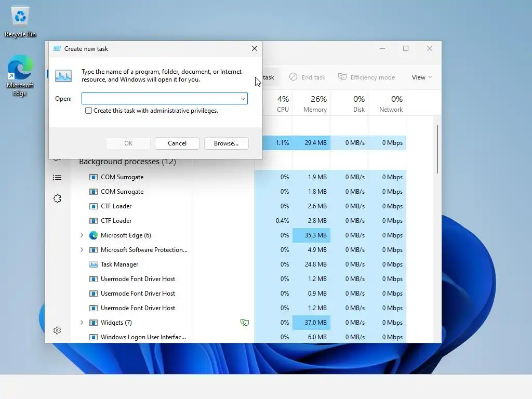This screenshot has height=399, width=532.
Task: Expand the Widgets (7) process group
Action: 82,323
